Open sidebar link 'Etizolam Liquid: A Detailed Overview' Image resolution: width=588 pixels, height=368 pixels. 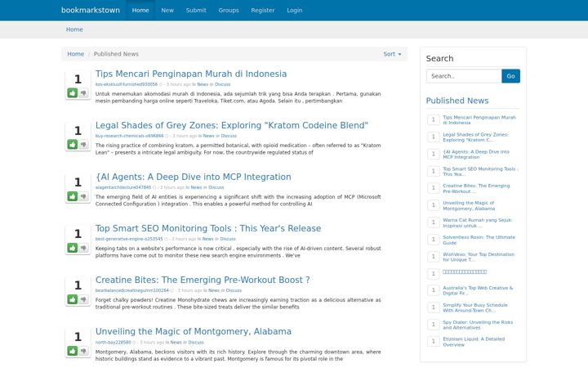point(474,342)
